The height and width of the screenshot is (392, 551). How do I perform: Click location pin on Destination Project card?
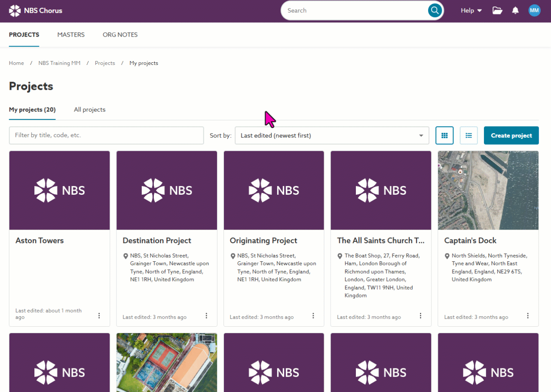(126, 256)
